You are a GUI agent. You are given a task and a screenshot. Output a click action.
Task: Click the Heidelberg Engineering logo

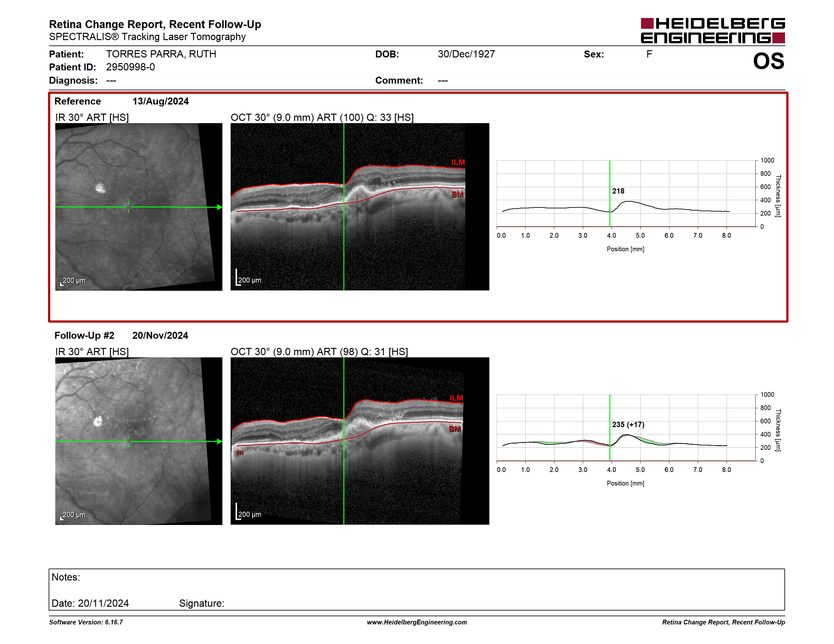pos(713,31)
